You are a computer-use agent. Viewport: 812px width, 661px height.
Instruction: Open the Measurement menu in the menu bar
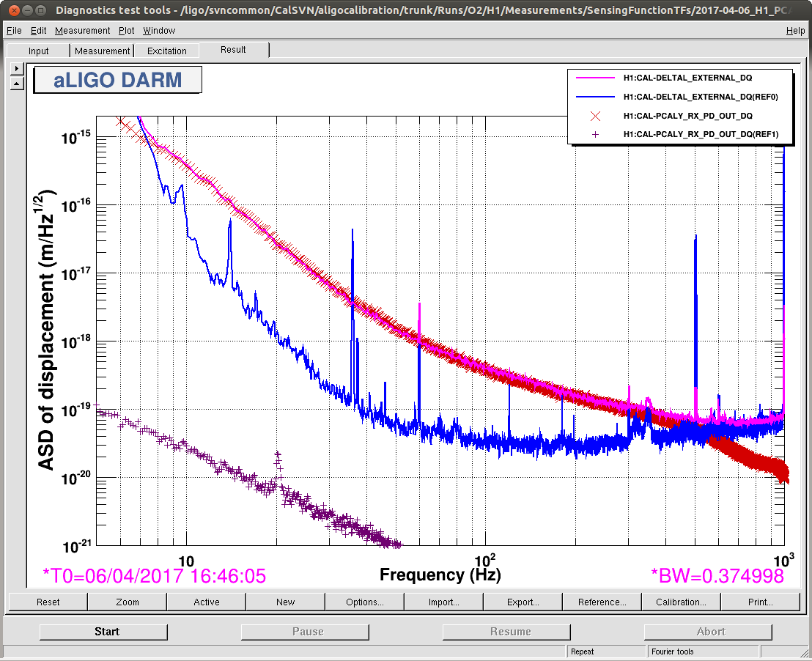point(82,31)
